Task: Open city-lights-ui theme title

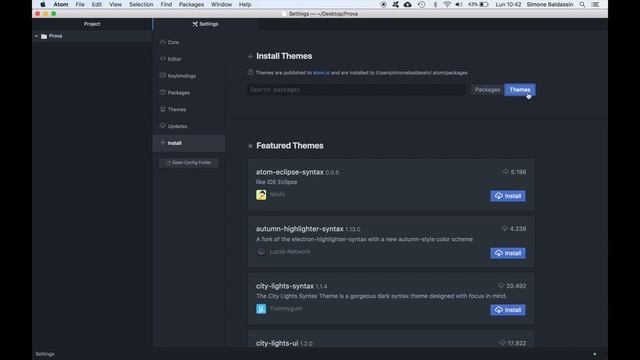Action: (277, 343)
